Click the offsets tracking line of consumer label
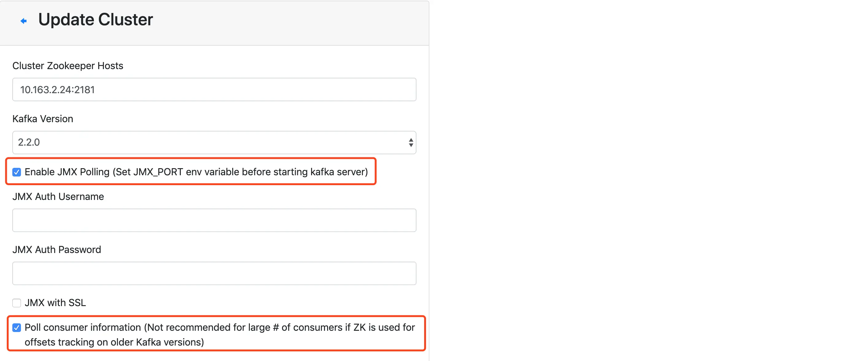Screen dimensions: 868x361 [114, 342]
